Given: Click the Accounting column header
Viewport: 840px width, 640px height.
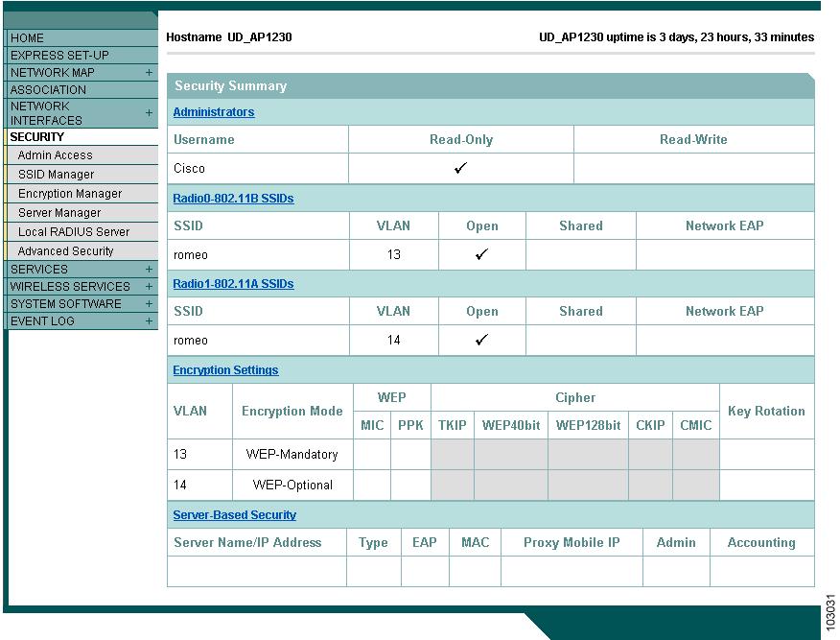Looking at the screenshot, I should (761, 542).
